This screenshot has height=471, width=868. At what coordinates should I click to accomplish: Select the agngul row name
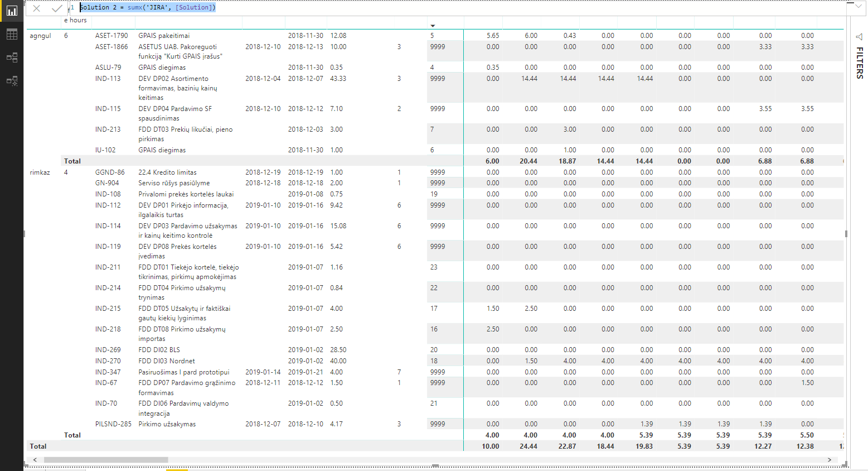coord(40,36)
